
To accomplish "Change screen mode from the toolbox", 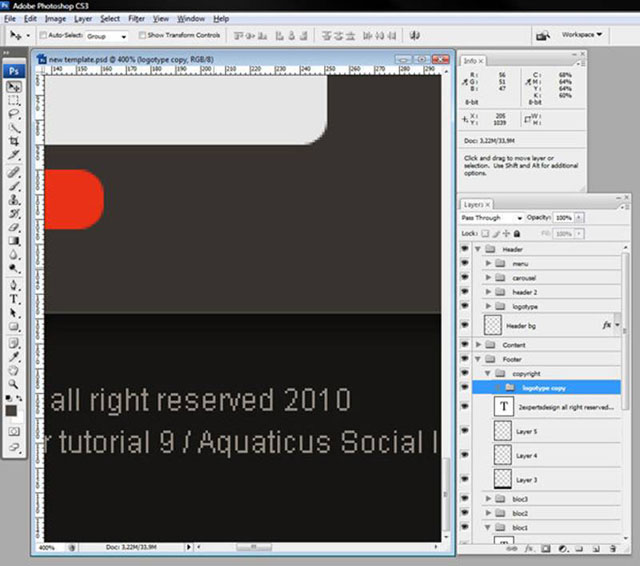I will (x=14, y=447).
